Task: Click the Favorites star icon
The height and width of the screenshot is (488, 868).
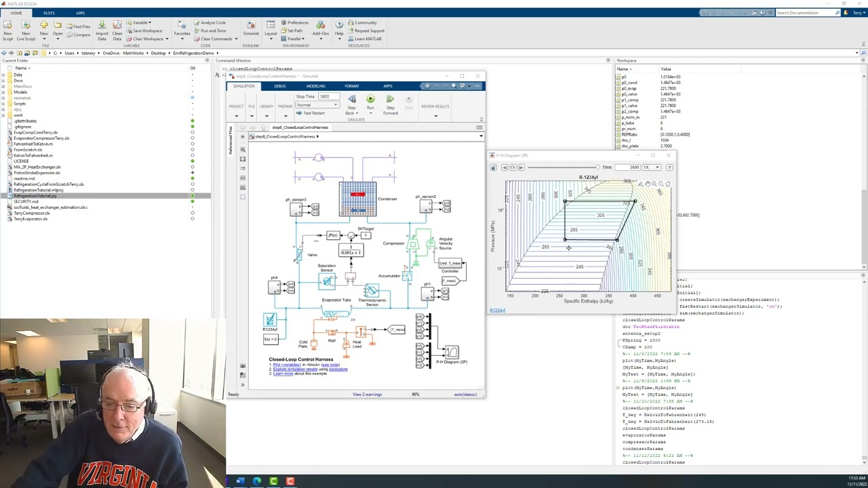Action: click(182, 25)
